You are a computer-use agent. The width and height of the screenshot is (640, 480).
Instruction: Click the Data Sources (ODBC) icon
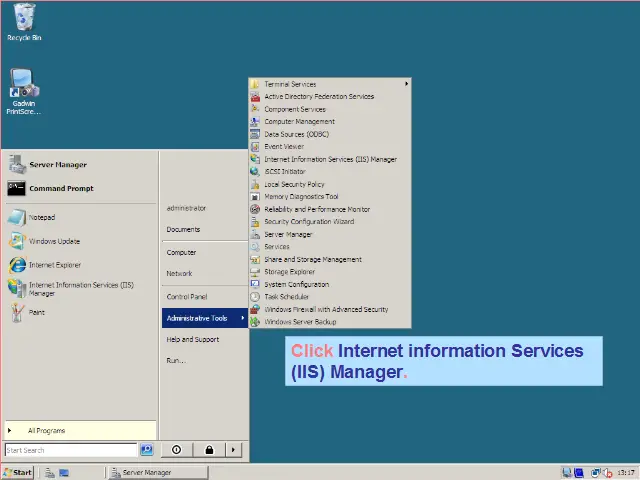[x=255, y=134]
